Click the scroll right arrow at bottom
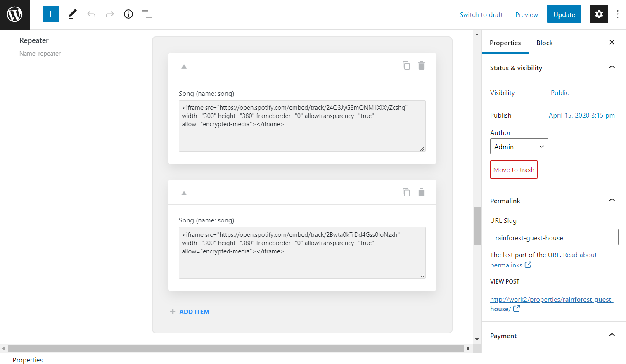 [468, 348]
